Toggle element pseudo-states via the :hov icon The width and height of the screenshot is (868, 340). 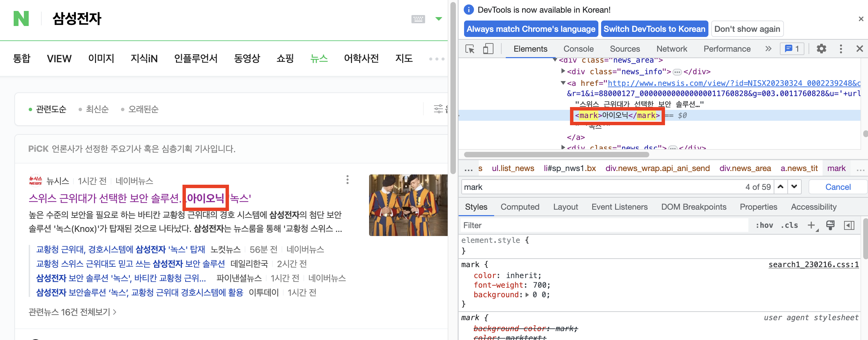click(x=764, y=225)
